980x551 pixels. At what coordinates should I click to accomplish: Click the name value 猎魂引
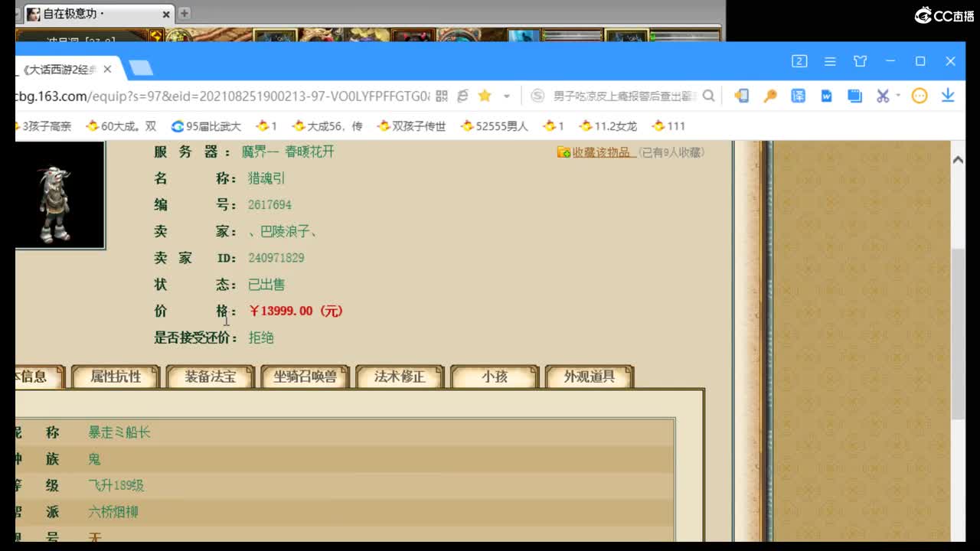(266, 178)
